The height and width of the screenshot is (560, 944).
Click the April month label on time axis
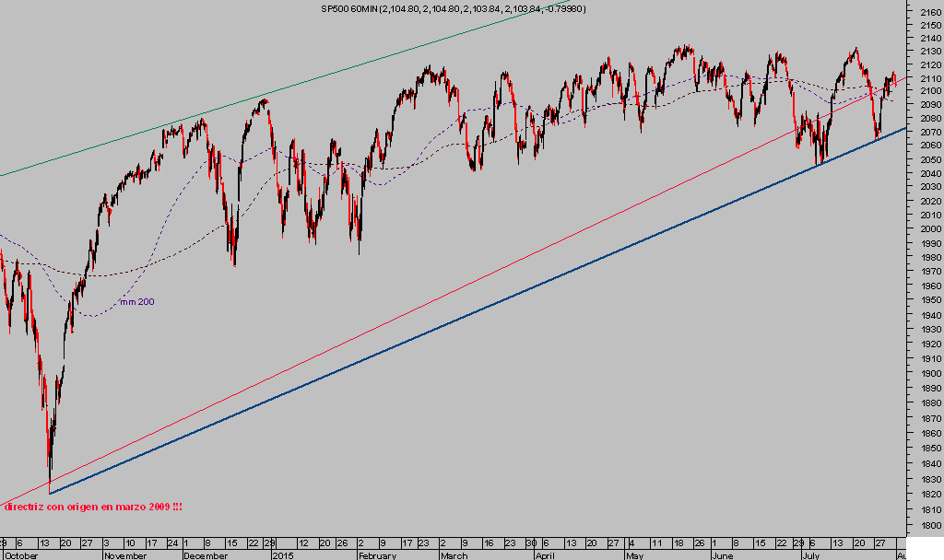(x=545, y=555)
